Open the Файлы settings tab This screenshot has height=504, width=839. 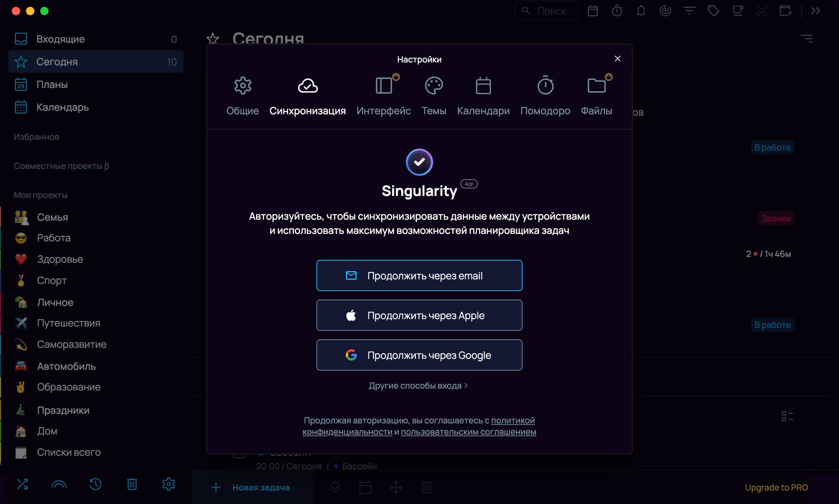pyautogui.click(x=596, y=96)
